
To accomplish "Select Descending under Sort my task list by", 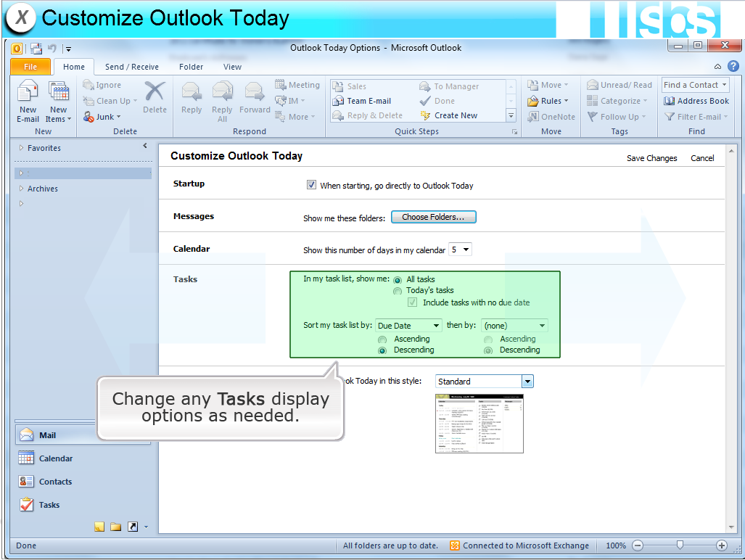I will pyautogui.click(x=382, y=350).
